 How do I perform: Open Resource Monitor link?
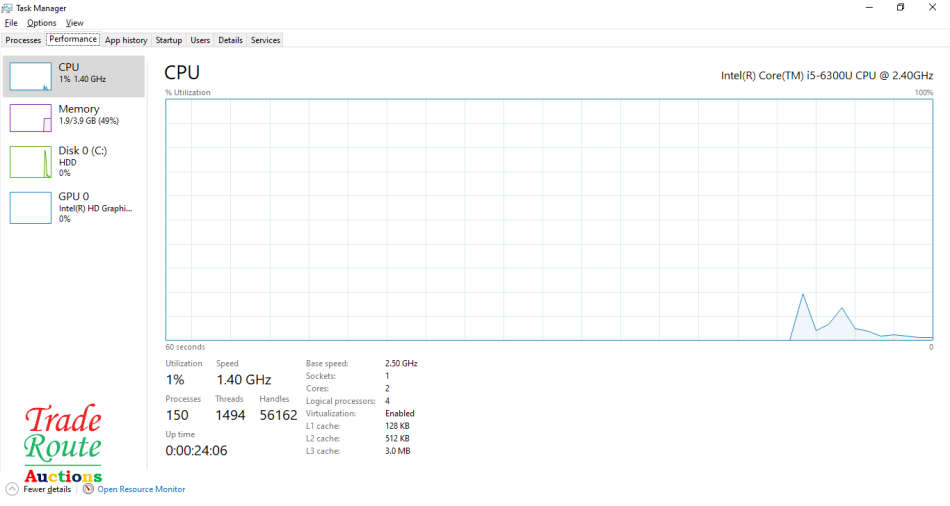coord(141,489)
